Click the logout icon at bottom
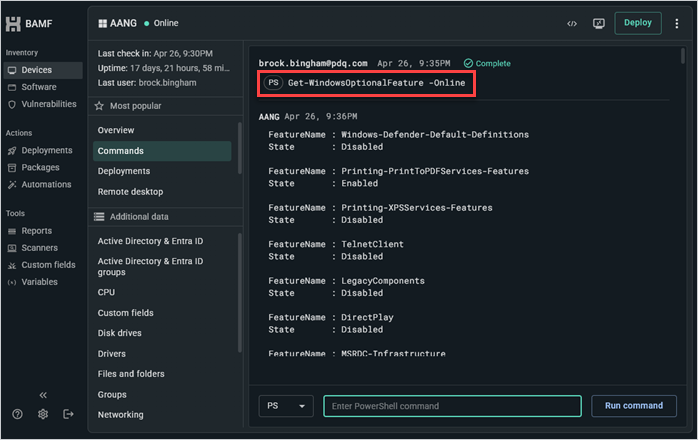The height and width of the screenshot is (440, 698). coord(68,414)
